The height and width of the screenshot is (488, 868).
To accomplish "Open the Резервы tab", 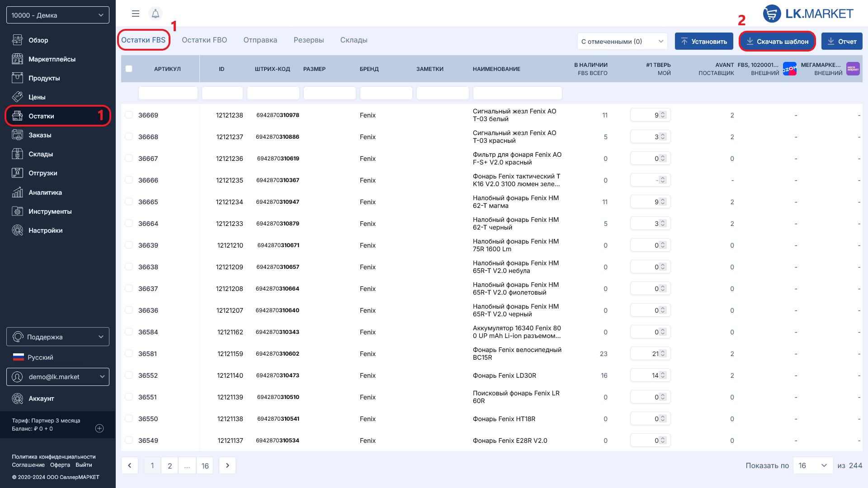I will (308, 40).
